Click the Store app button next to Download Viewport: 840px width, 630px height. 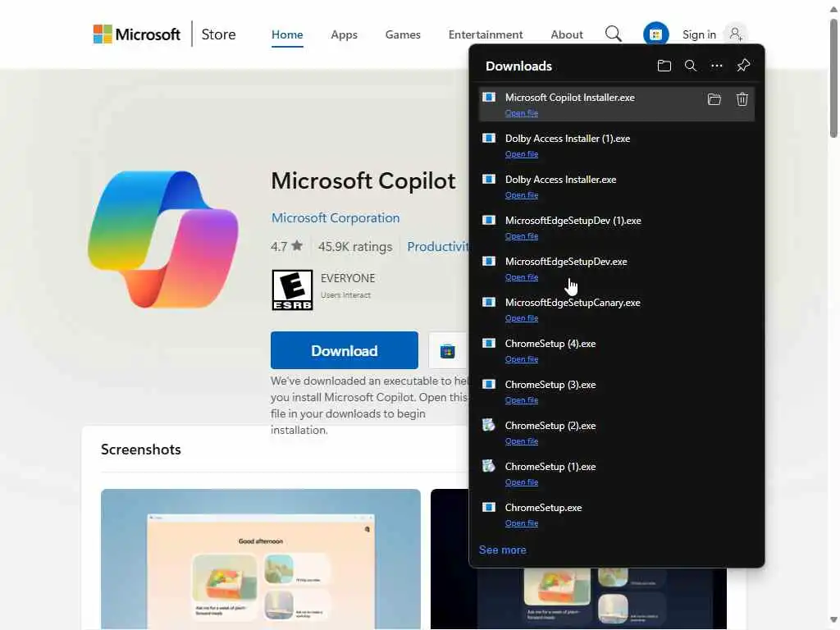448,351
